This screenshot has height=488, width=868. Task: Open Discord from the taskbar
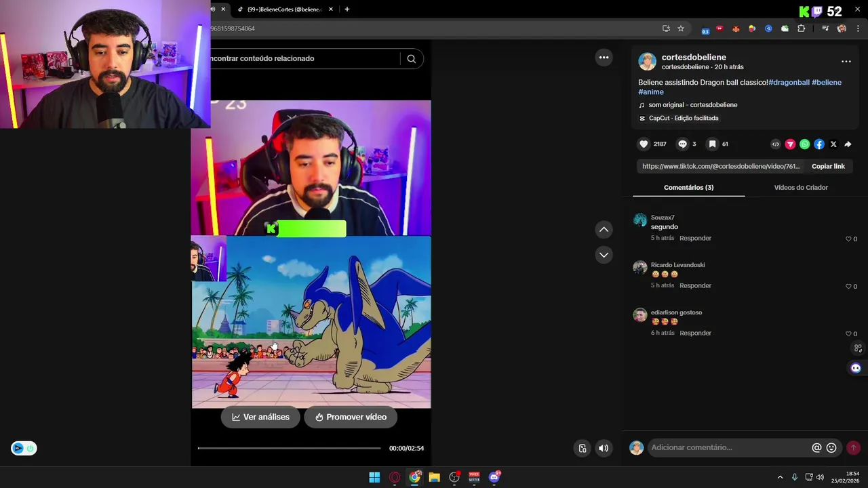tap(494, 477)
